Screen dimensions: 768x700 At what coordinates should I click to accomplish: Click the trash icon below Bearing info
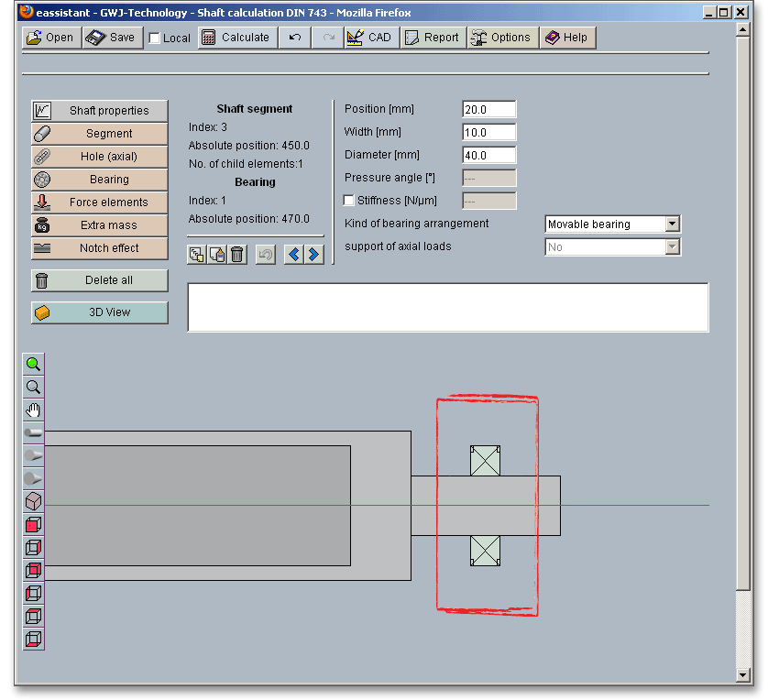click(237, 254)
